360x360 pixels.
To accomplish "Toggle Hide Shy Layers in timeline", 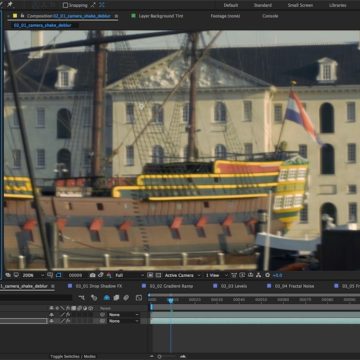I will tap(107, 298).
